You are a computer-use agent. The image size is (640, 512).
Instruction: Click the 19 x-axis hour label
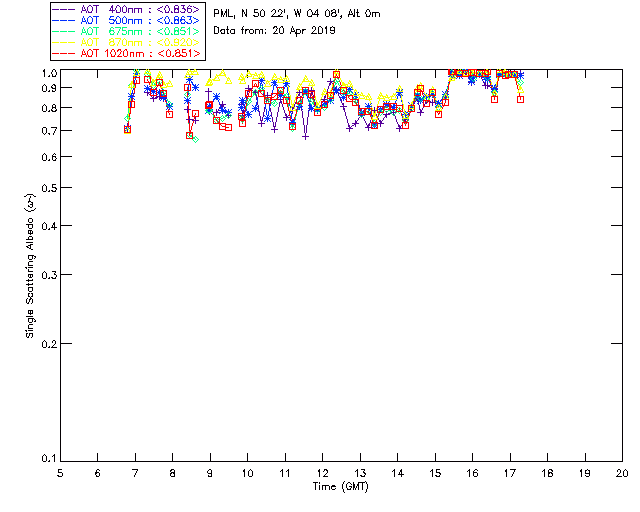coord(585,473)
